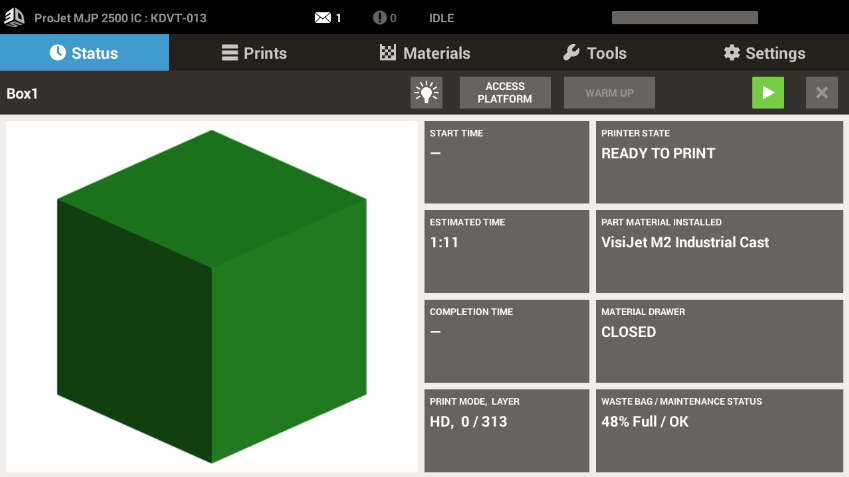Click the 3D Systems logo icon
This screenshot has width=849, height=477.
coord(14,17)
